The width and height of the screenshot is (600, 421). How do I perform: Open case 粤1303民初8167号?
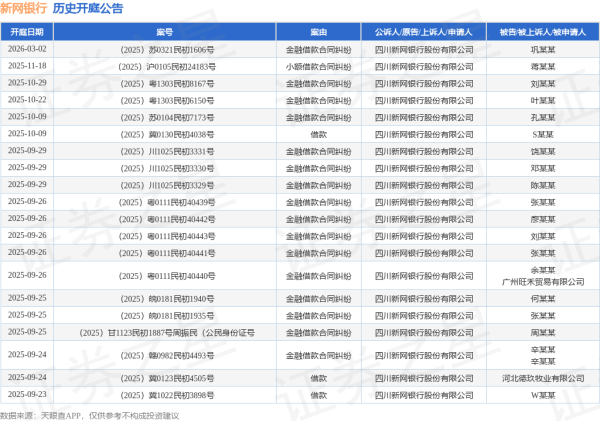point(165,82)
